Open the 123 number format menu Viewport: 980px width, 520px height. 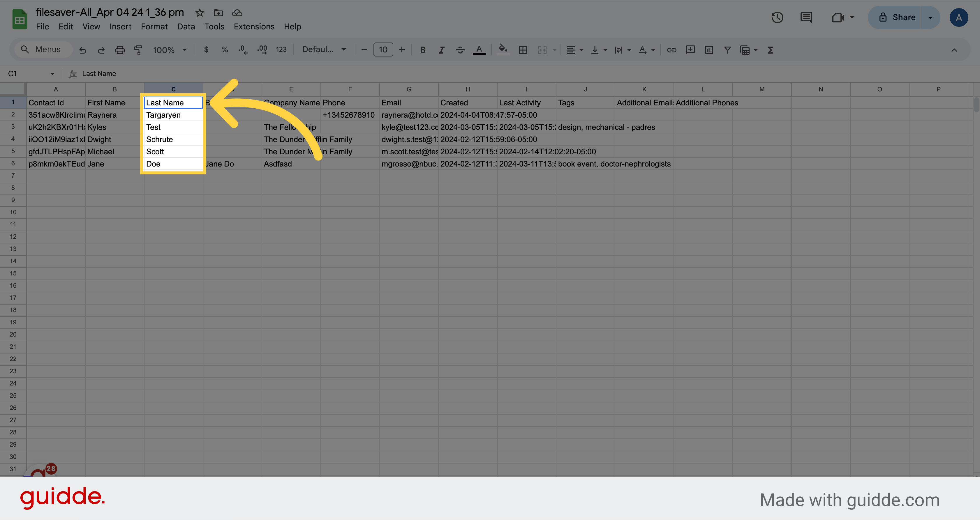281,50
